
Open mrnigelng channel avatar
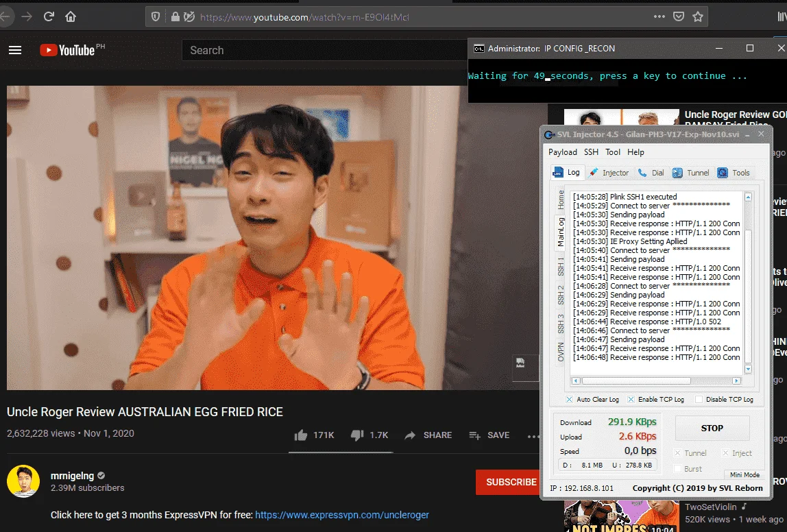[x=23, y=481]
